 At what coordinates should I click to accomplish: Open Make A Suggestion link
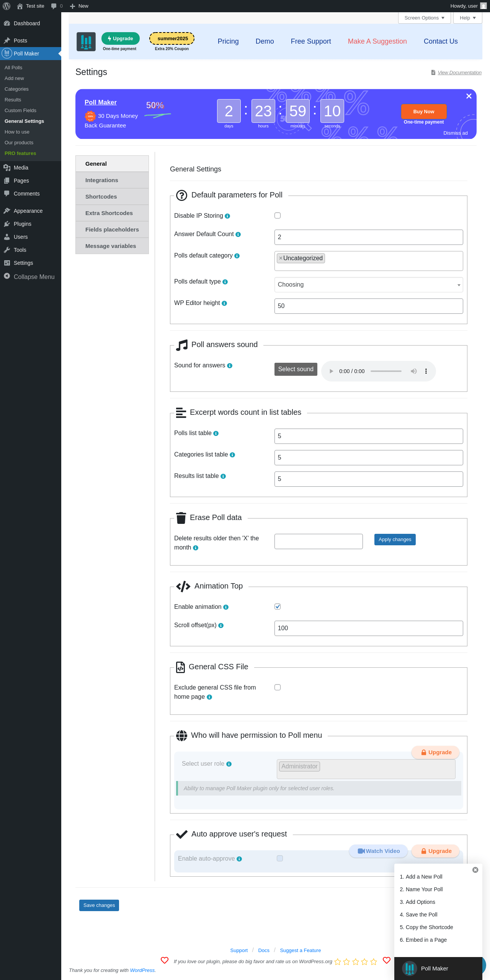(377, 41)
